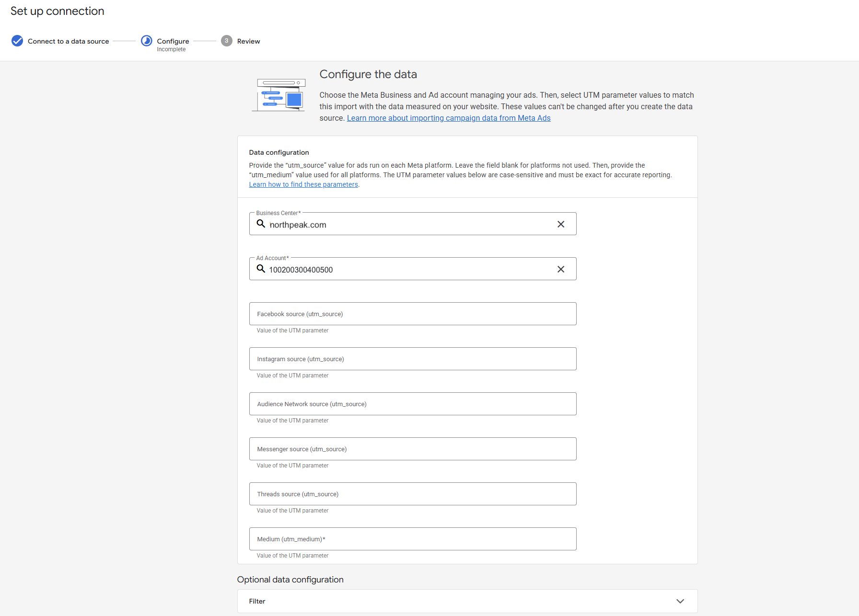Click the Configure step progress icon
The height and width of the screenshot is (616, 859).
[146, 41]
